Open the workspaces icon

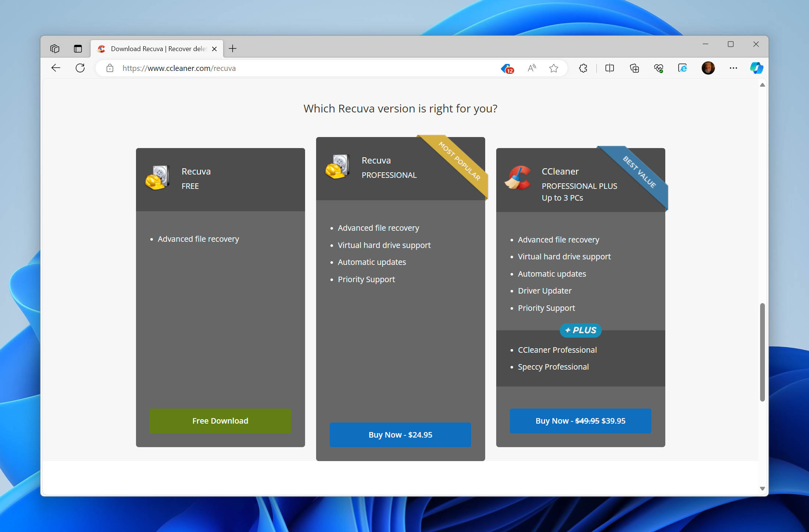[55, 48]
